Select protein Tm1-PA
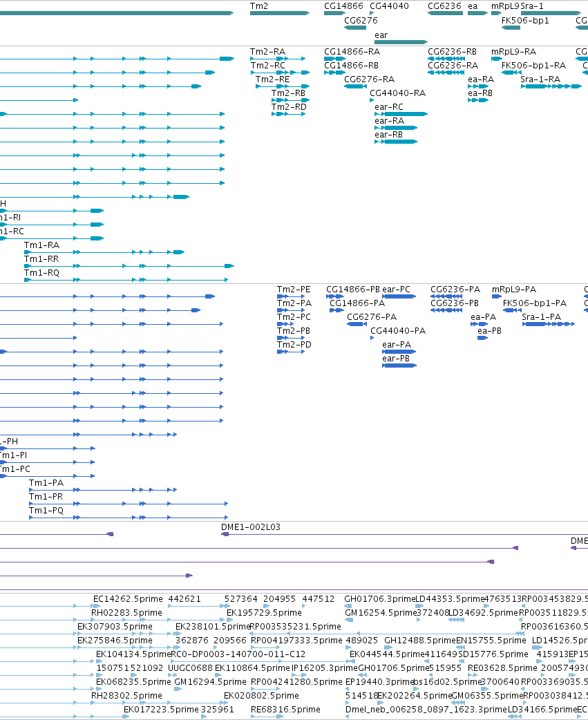 pyautogui.click(x=103, y=490)
